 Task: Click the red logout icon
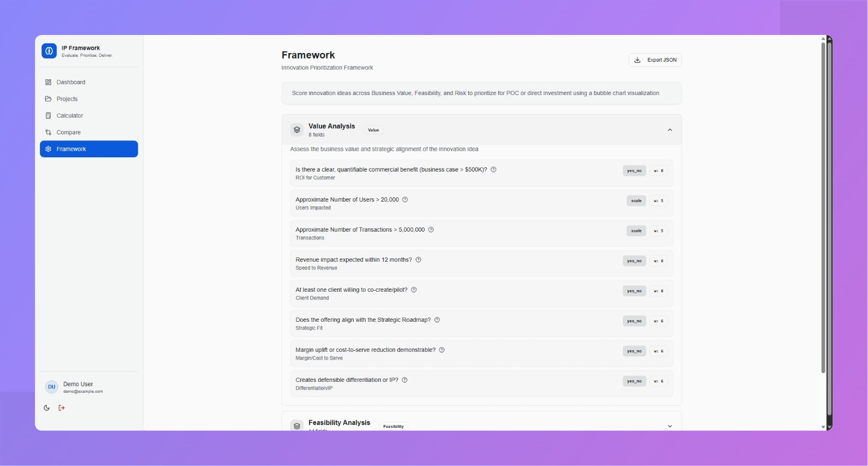coord(61,408)
